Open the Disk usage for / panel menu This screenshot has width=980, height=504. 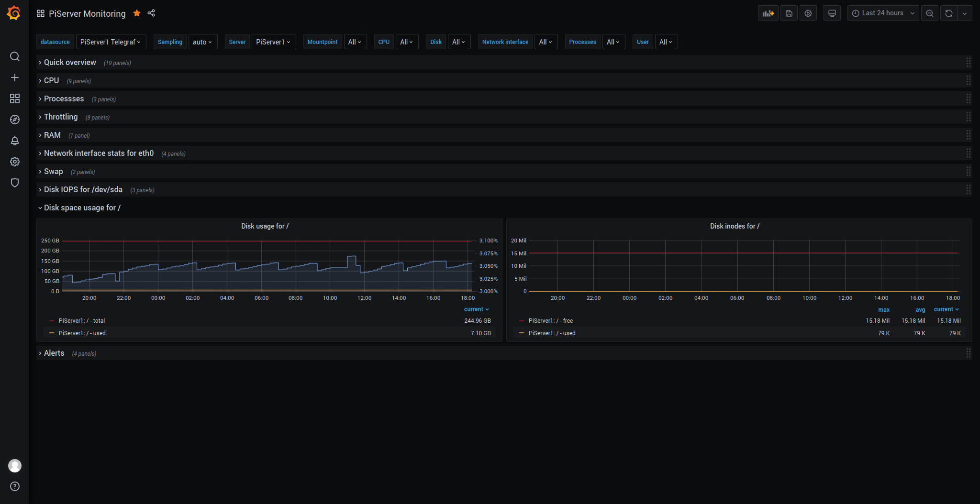click(265, 226)
